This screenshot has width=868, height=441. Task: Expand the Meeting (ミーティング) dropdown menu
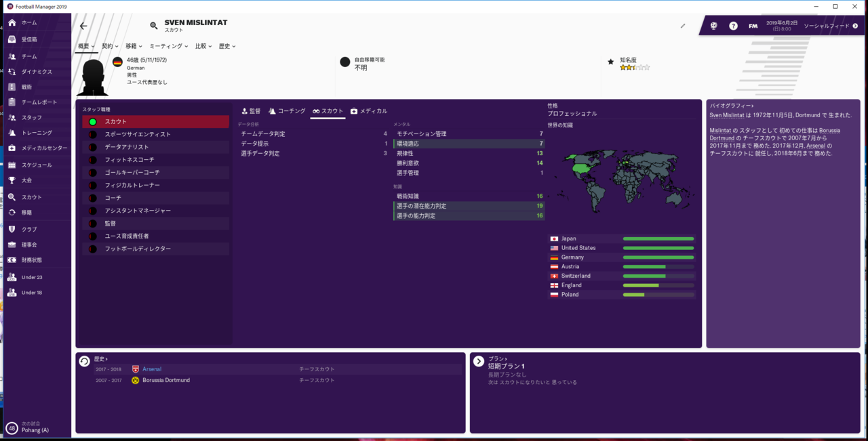coord(169,46)
